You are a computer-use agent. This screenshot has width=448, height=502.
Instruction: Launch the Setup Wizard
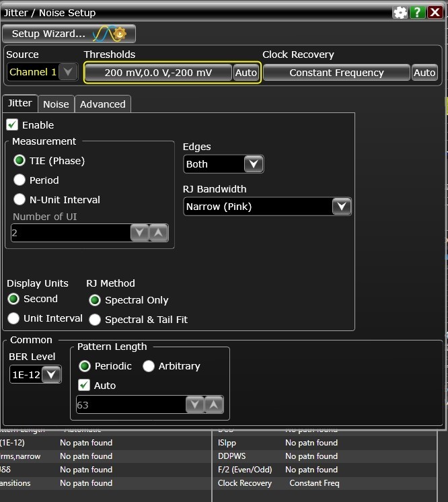[x=69, y=34]
